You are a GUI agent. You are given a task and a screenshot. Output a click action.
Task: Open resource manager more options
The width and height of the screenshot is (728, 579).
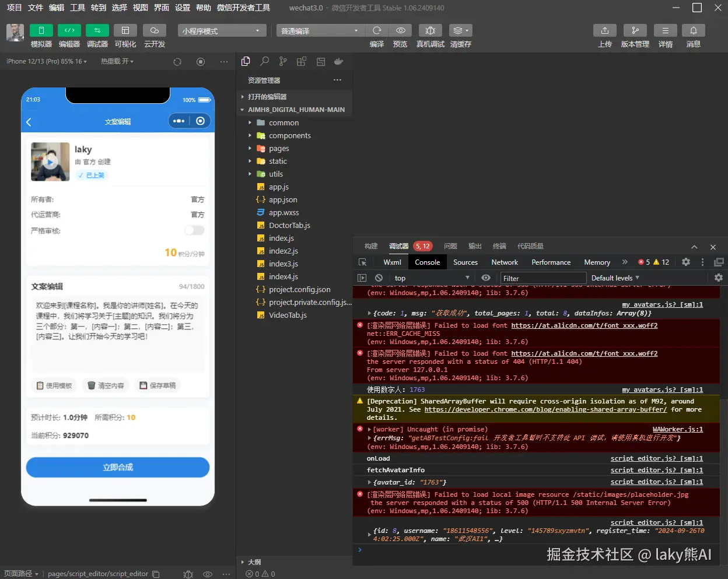point(337,80)
